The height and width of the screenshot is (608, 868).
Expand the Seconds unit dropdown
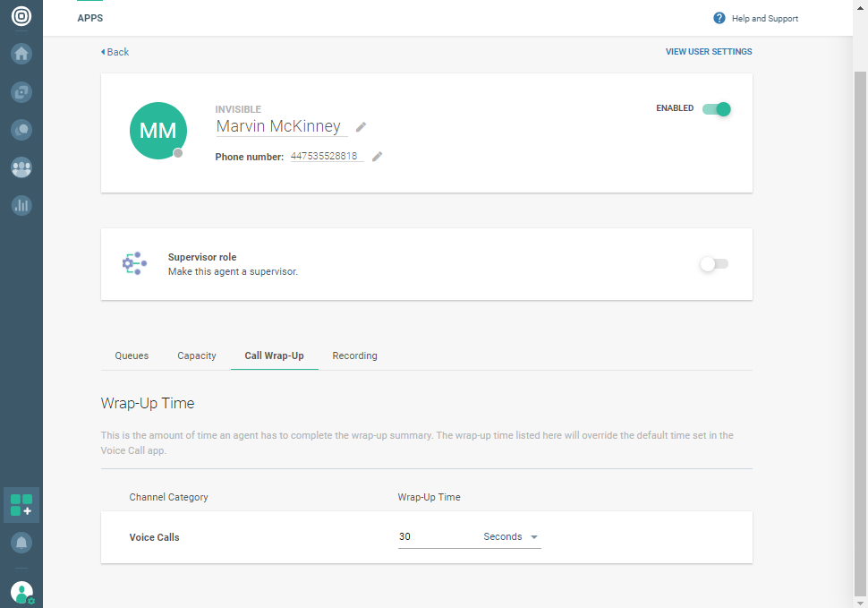click(x=511, y=537)
